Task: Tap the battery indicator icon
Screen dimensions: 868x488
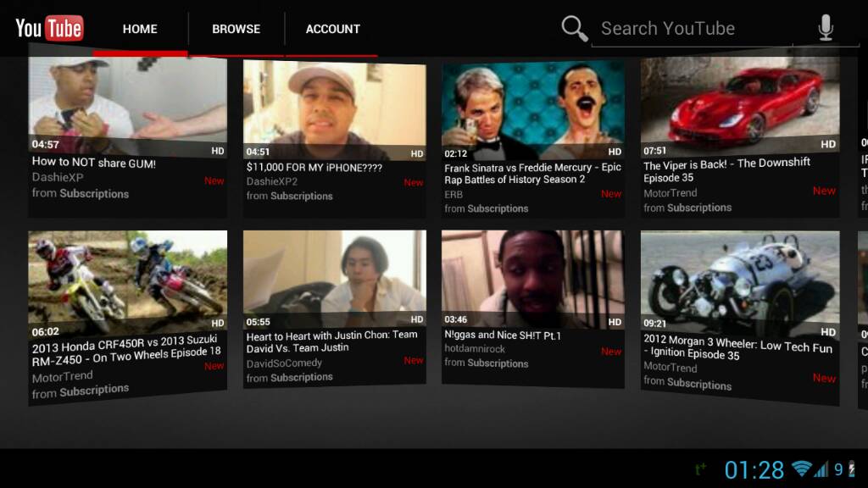Action: point(851,469)
